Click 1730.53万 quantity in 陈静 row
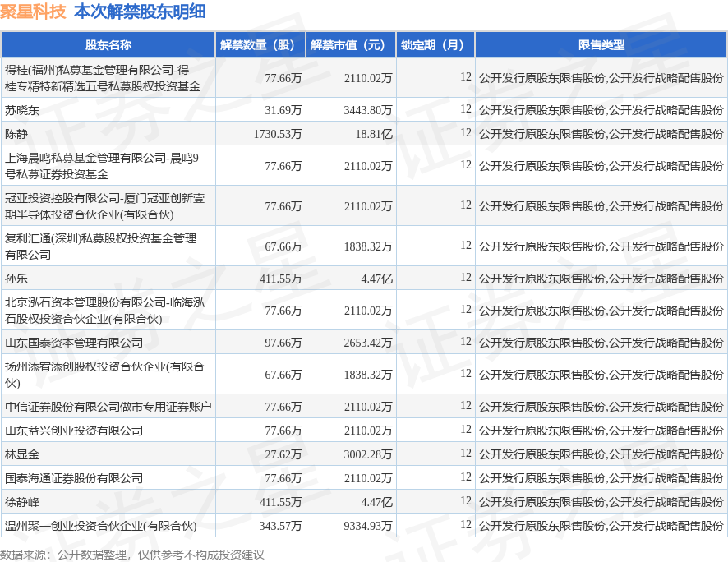 [278, 134]
